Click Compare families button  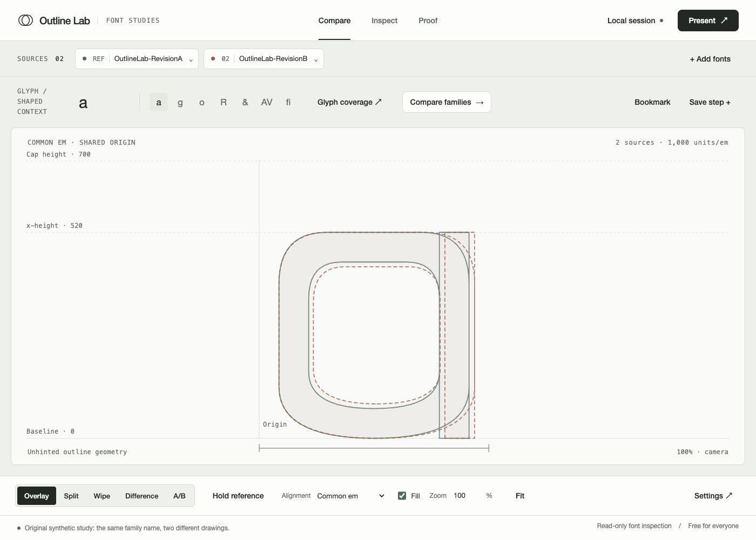[447, 102]
